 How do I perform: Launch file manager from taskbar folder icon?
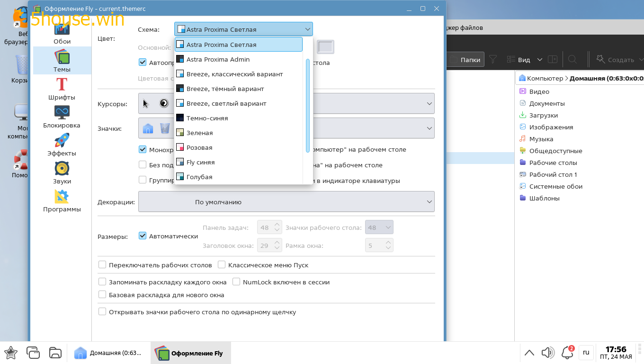[55, 353]
